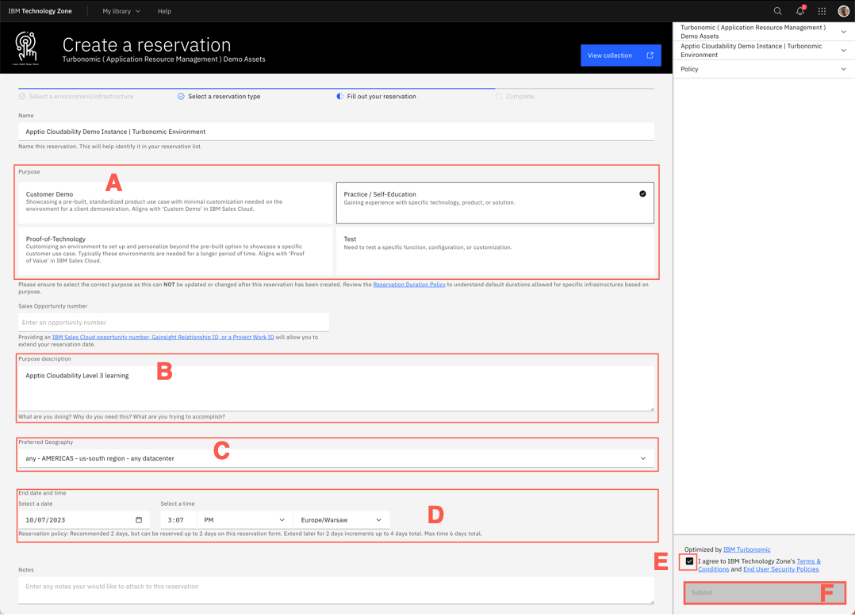Expand the Policy accordion section
The image size is (855, 616).
[764, 69]
